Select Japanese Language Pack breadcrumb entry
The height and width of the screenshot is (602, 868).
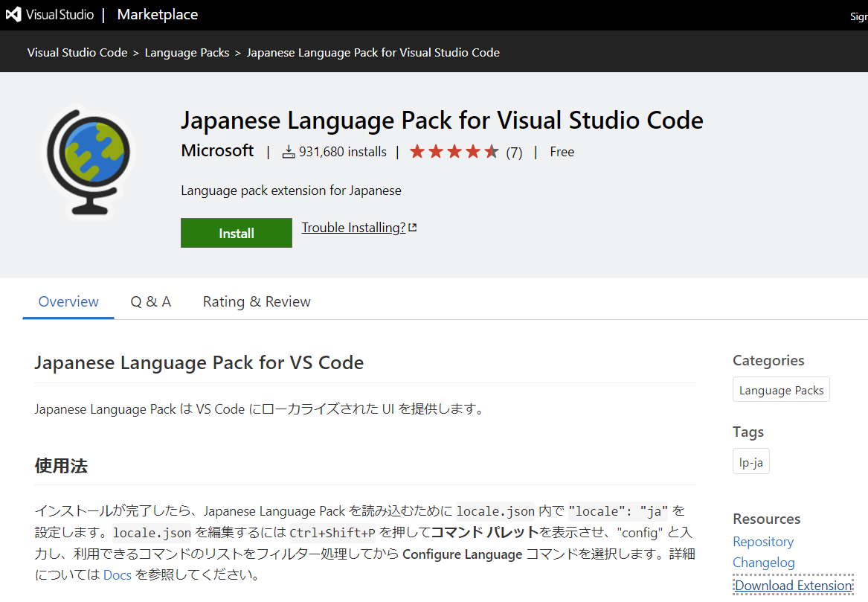click(x=373, y=53)
